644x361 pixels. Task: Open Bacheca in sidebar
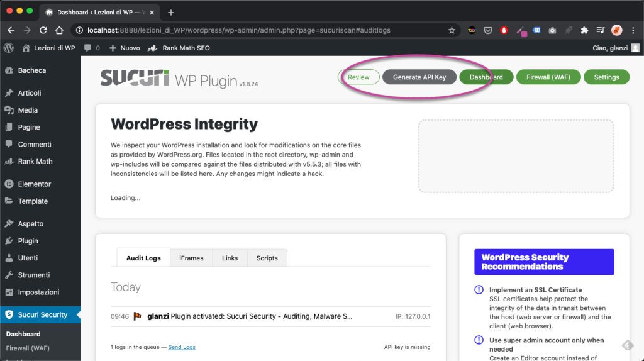40,70
